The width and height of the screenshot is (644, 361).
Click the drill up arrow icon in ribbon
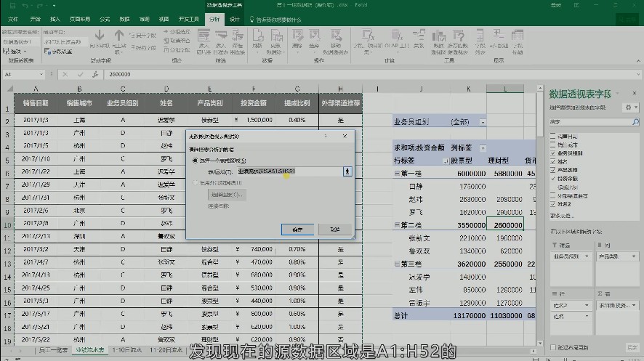(119, 36)
